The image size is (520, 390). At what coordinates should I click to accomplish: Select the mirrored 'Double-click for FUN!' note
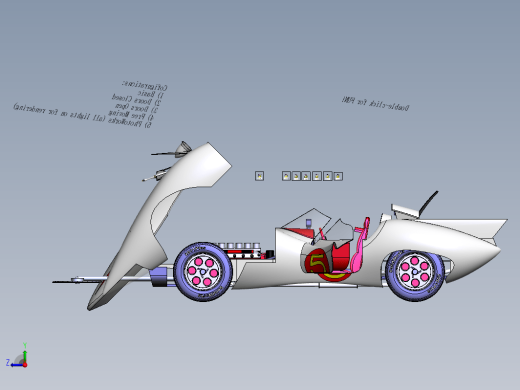point(375,104)
